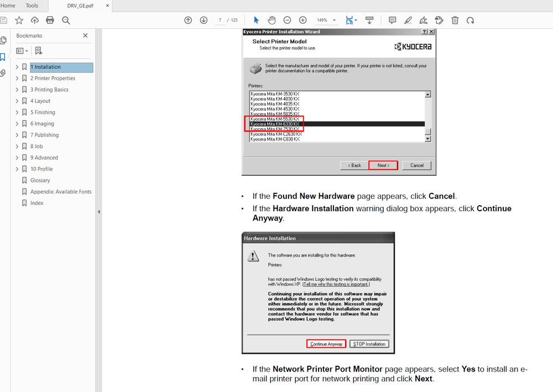Image resolution: width=553 pixels, height=392 pixels.
Task: Select the 1 Installation bookmark
Action: pyautogui.click(x=61, y=67)
